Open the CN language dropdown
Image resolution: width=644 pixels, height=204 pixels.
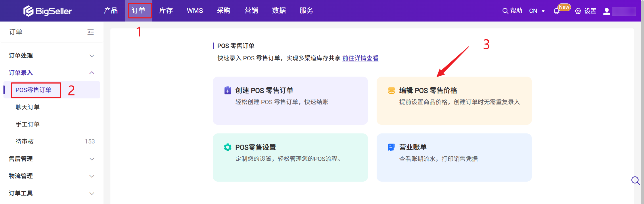point(536,11)
